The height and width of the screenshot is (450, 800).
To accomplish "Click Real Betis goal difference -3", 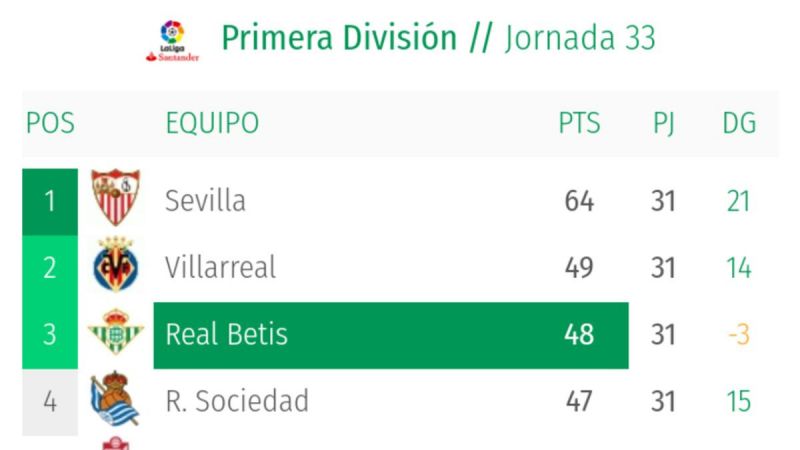I will (738, 335).
